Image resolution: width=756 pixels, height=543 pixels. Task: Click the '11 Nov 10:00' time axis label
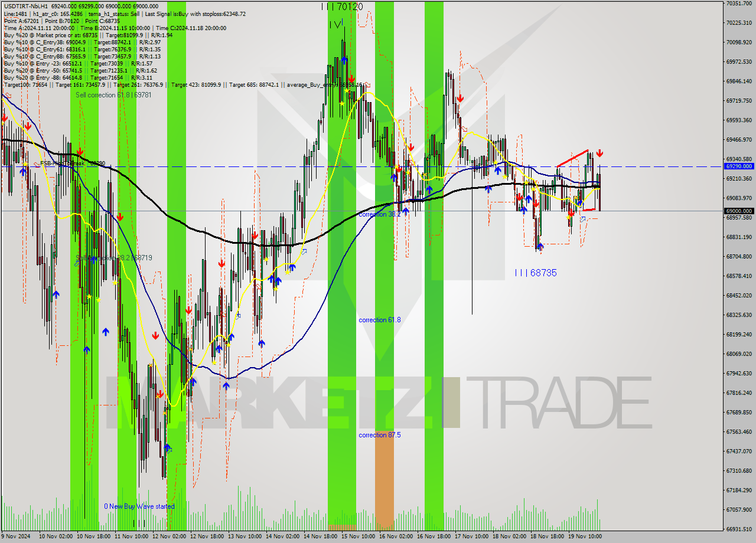pos(131,537)
